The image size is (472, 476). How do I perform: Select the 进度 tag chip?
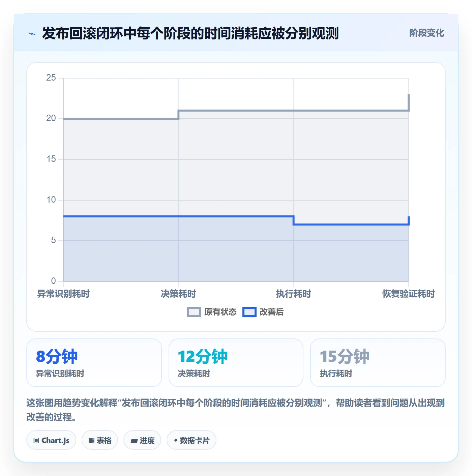coord(142,440)
